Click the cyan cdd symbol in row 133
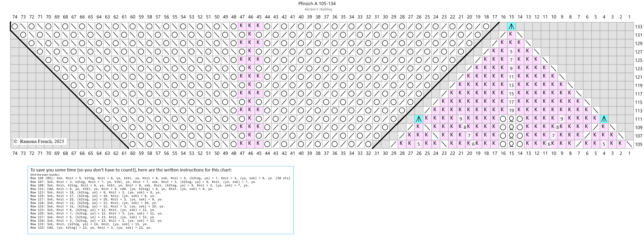644x245 pixels. pos(511,26)
